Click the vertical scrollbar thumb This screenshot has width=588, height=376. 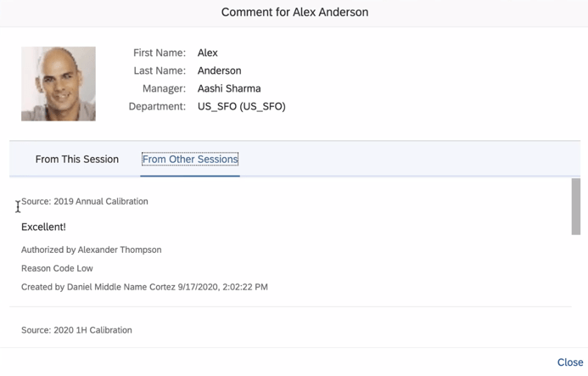(x=576, y=206)
